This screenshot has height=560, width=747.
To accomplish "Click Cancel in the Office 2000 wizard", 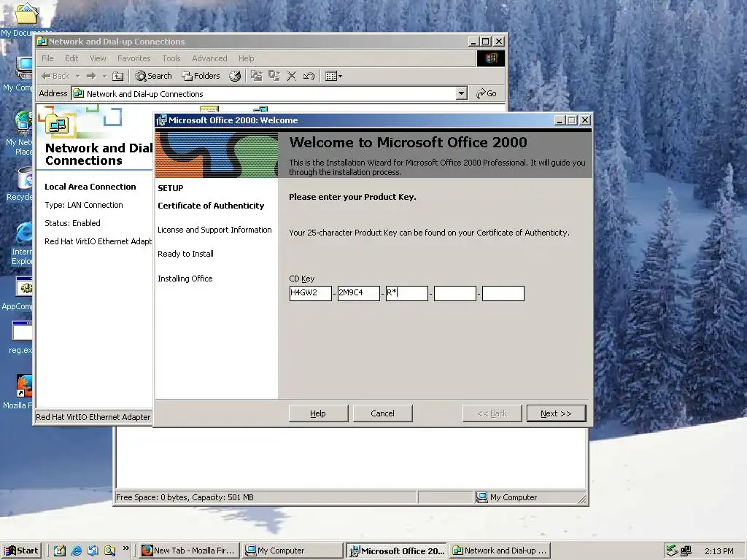I will tap(382, 413).
